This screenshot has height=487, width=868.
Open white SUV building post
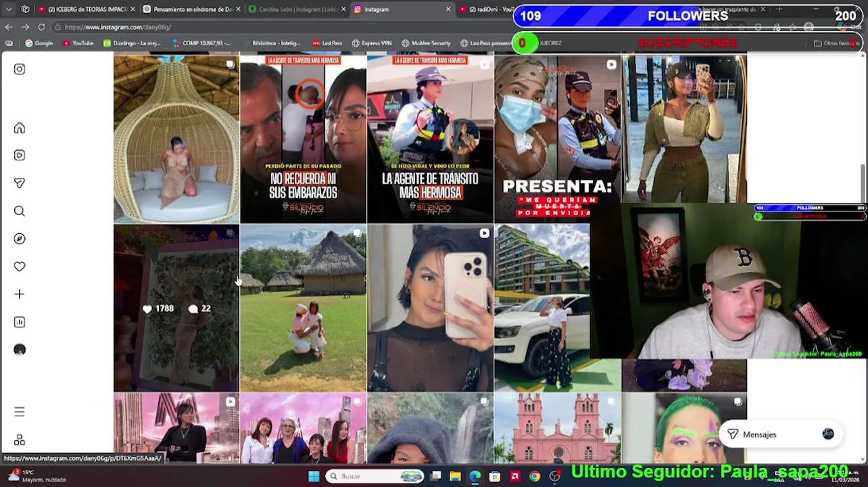pos(542,308)
